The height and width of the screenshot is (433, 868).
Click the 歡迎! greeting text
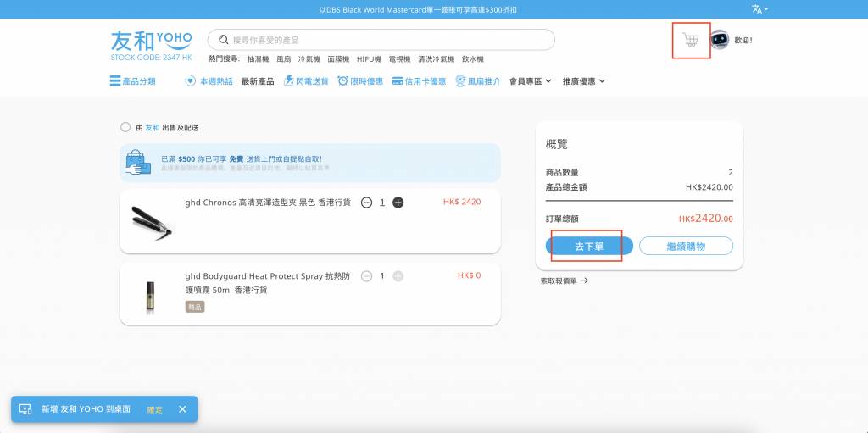coord(743,41)
